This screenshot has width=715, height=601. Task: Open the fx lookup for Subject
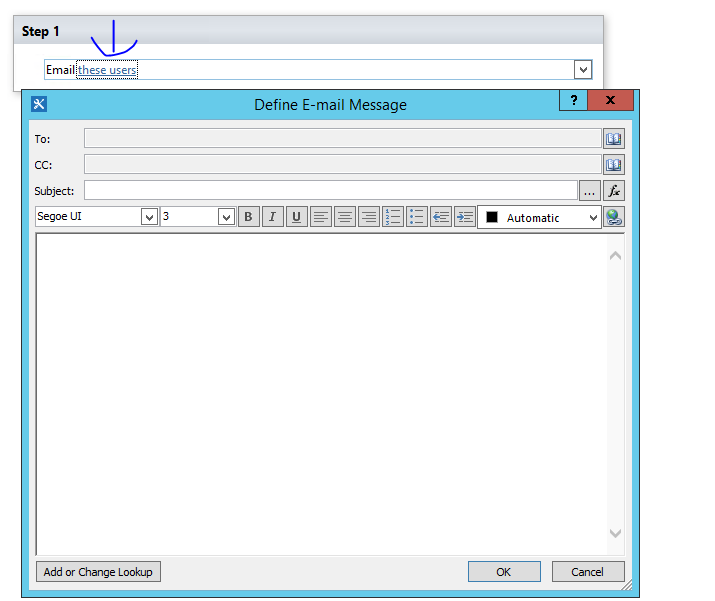(614, 191)
